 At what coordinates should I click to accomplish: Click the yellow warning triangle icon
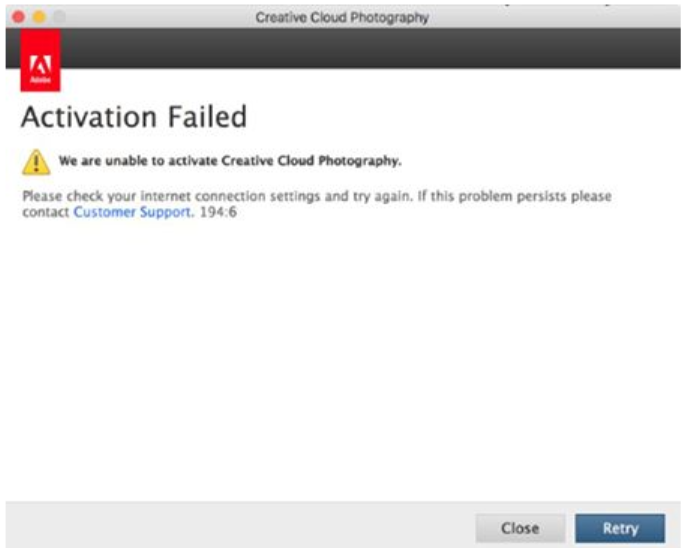36,161
